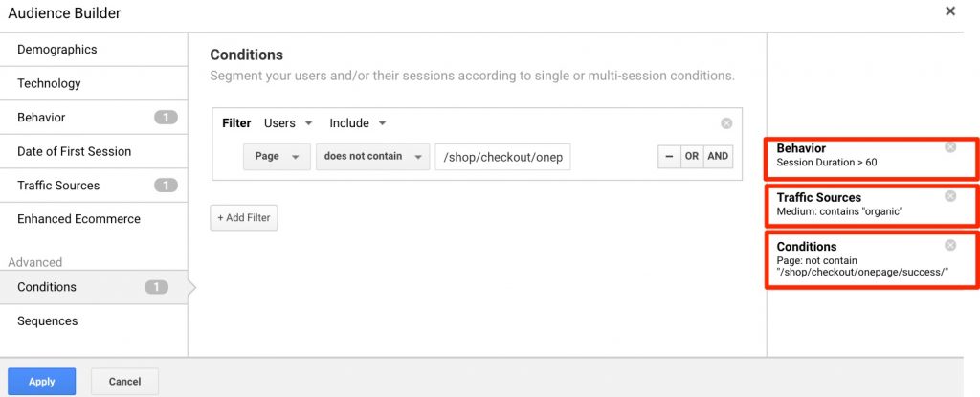Open the Behavior section

pyautogui.click(x=94, y=117)
